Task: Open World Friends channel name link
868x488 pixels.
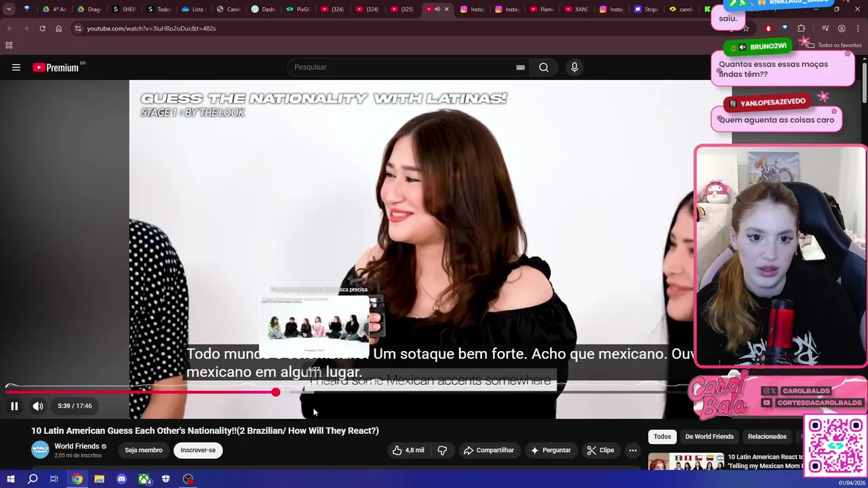Action: (77, 446)
